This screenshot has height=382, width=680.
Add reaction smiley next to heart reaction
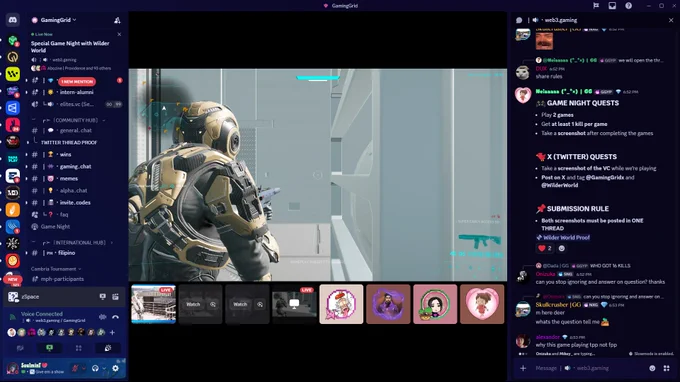click(x=562, y=248)
